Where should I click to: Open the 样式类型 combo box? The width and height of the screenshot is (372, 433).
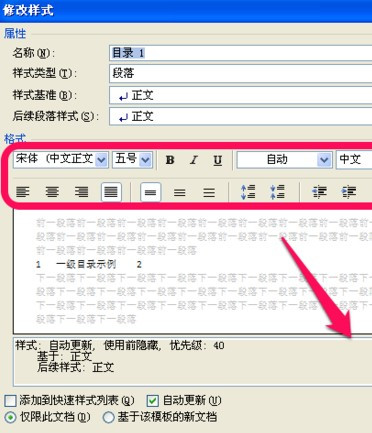coord(240,73)
